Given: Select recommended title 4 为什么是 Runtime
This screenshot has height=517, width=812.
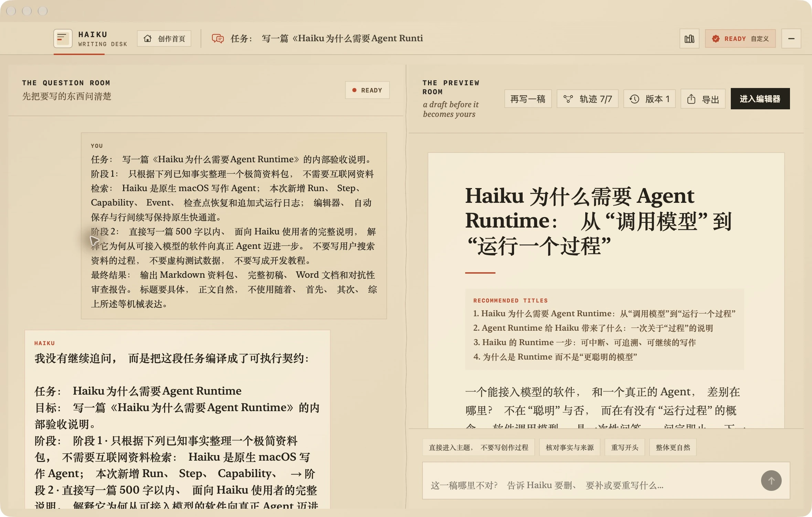Looking at the screenshot, I should (555, 357).
